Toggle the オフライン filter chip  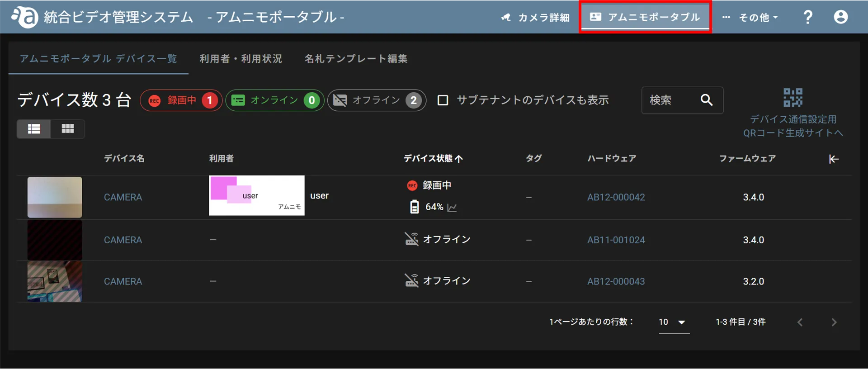click(377, 100)
